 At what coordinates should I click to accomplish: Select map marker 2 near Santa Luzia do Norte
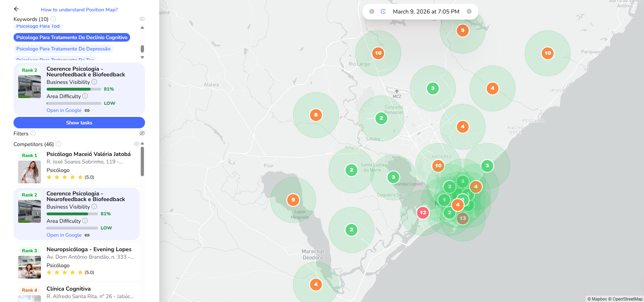click(x=351, y=170)
